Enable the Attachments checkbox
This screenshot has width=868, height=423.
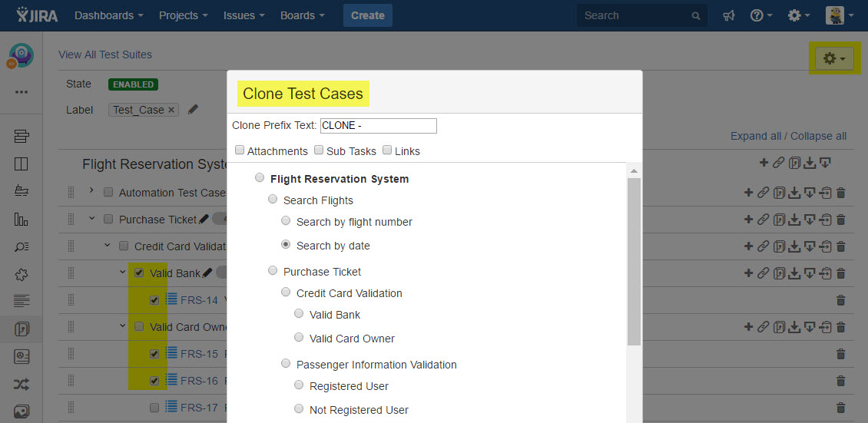tap(240, 150)
